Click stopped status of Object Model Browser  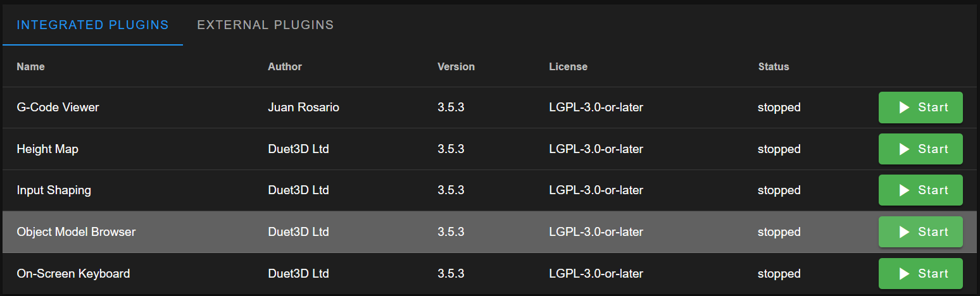coord(779,232)
